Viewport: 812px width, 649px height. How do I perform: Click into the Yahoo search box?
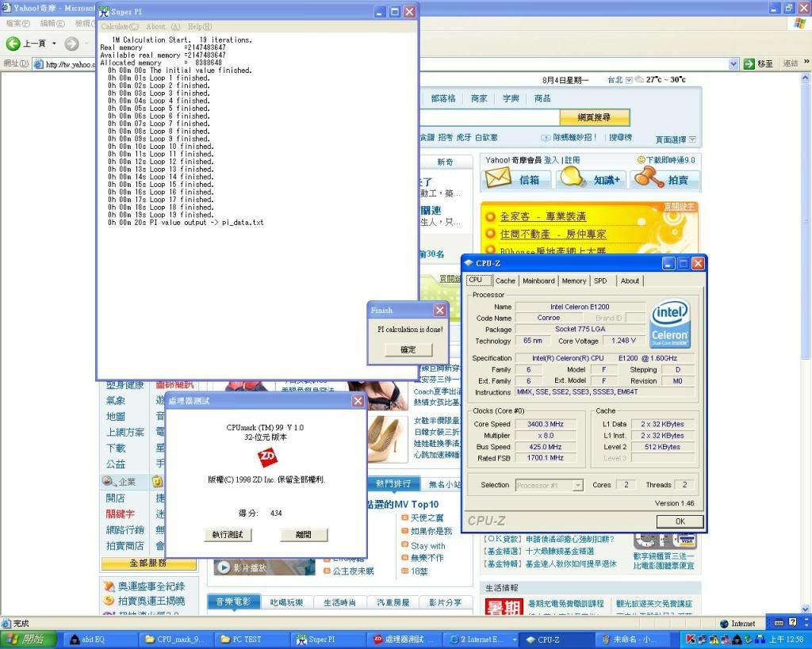[x=490, y=117]
